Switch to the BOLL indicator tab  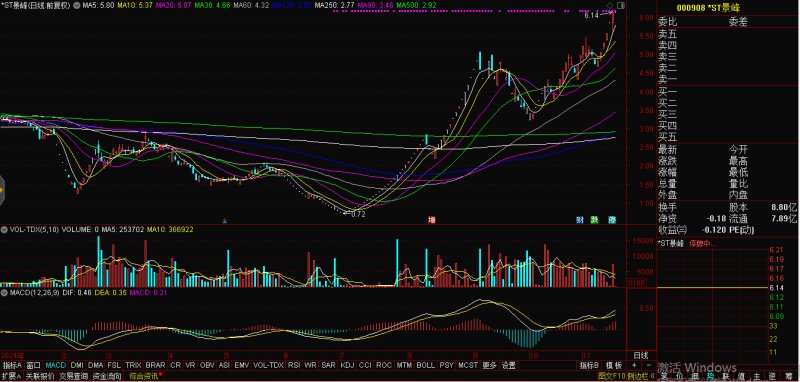426,365
